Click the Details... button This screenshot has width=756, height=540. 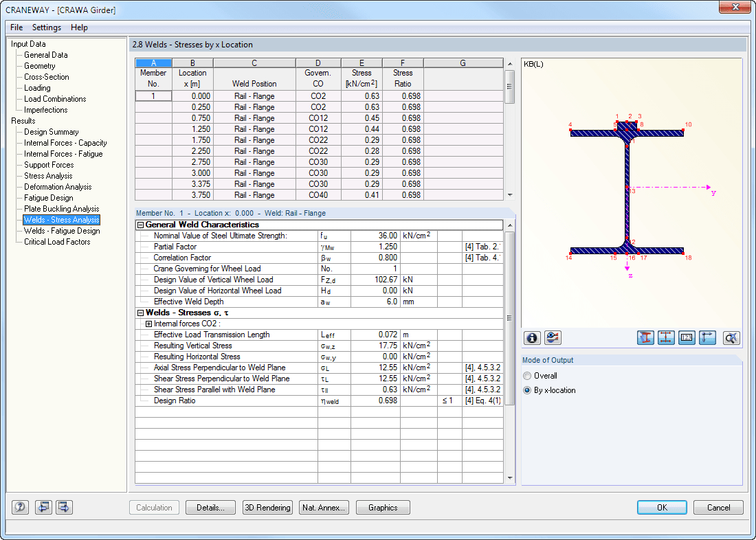coord(210,507)
